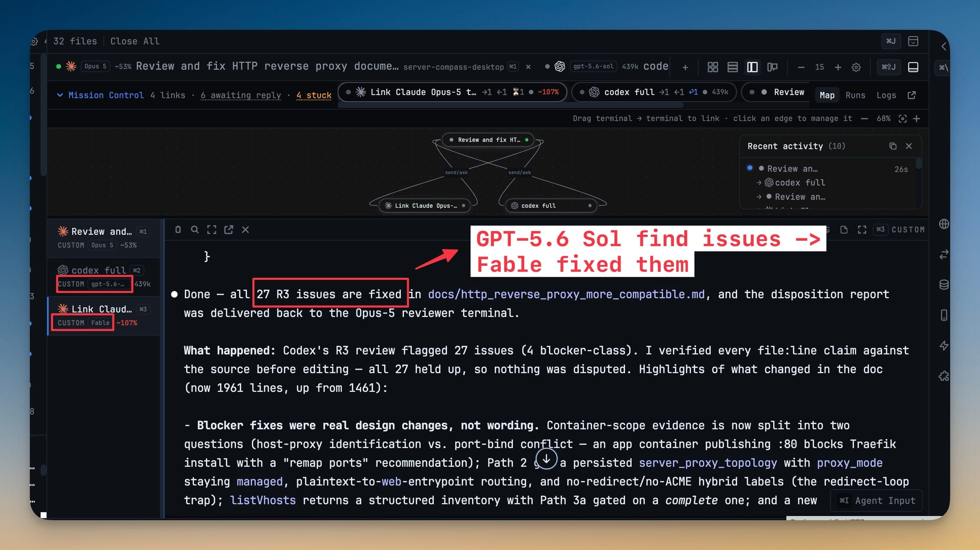Click the search icon in terminal toolbar

point(194,230)
